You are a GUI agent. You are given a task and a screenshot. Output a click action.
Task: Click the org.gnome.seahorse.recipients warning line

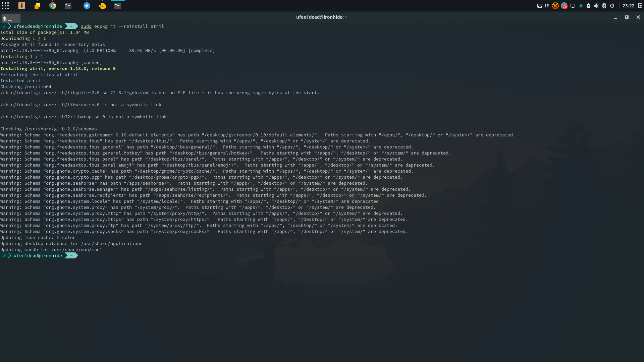pyautogui.click(x=214, y=195)
